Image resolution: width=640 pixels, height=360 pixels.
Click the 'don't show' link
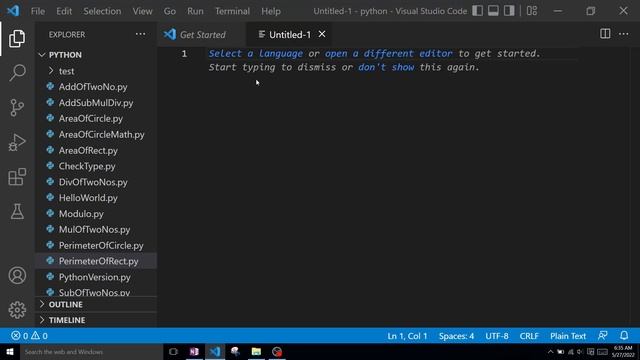(386, 67)
